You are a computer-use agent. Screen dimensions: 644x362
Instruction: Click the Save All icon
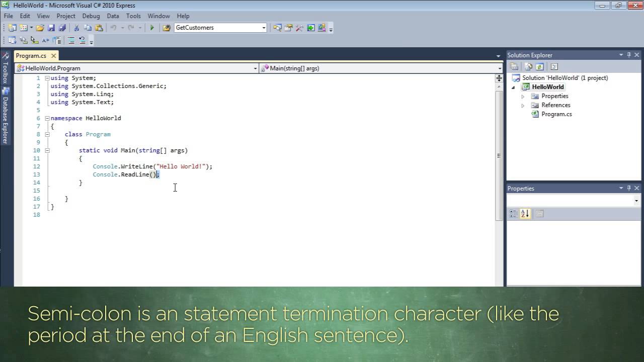62,28
